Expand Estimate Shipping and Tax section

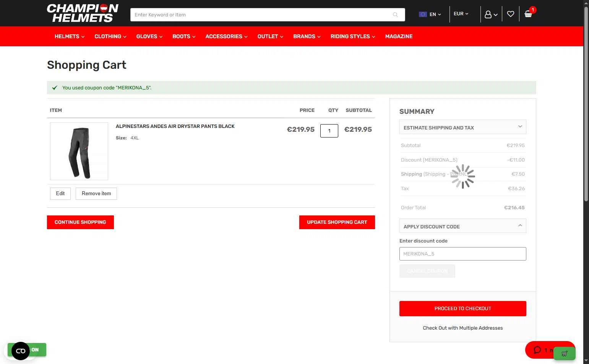pyautogui.click(x=463, y=127)
